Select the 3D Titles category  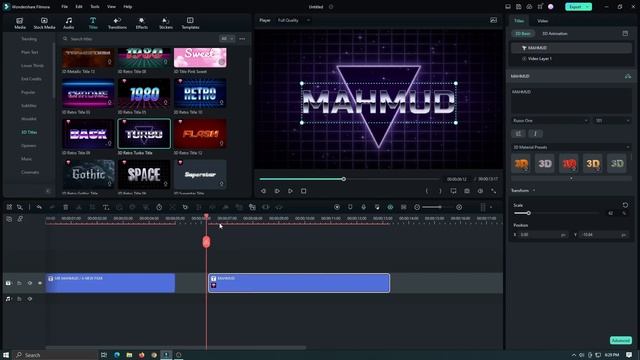click(x=29, y=132)
